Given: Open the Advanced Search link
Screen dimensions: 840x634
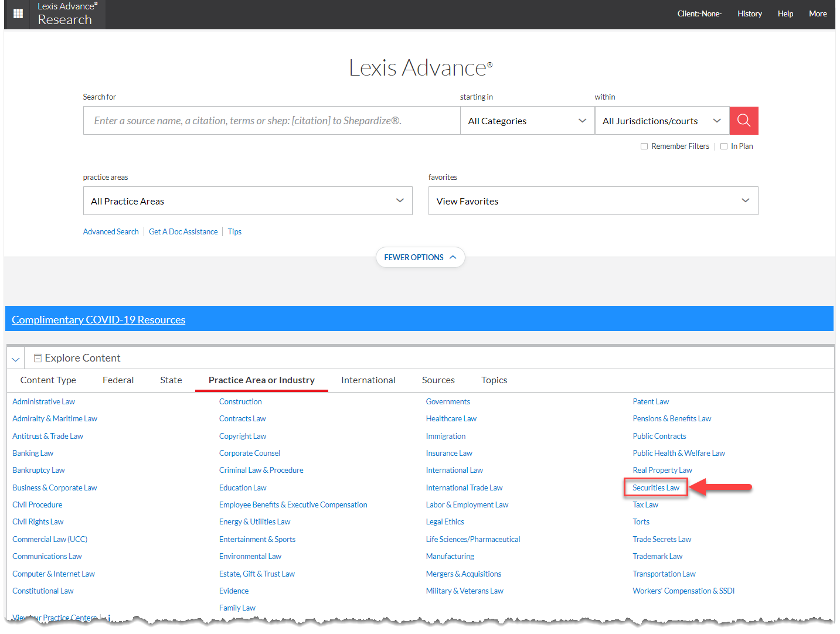Looking at the screenshot, I should (x=111, y=232).
